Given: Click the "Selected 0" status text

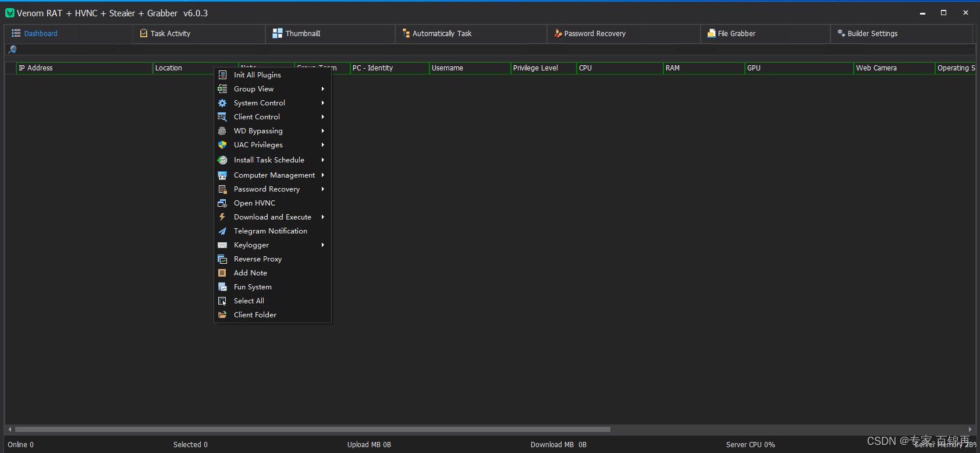Looking at the screenshot, I should tap(190, 445).
